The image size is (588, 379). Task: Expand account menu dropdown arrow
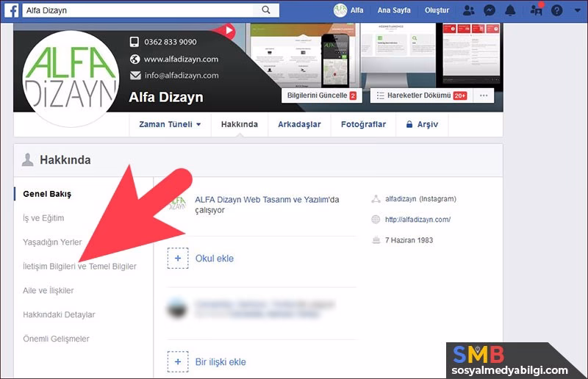click(578, 10)
